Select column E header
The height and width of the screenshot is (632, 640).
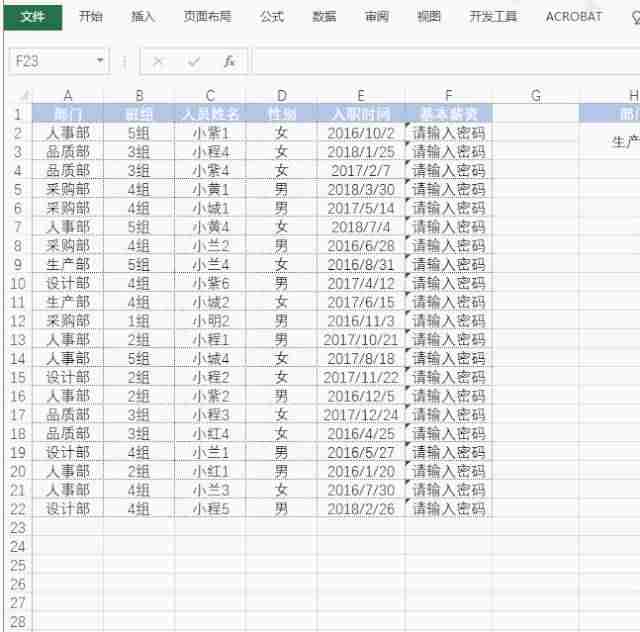[361, 96]
